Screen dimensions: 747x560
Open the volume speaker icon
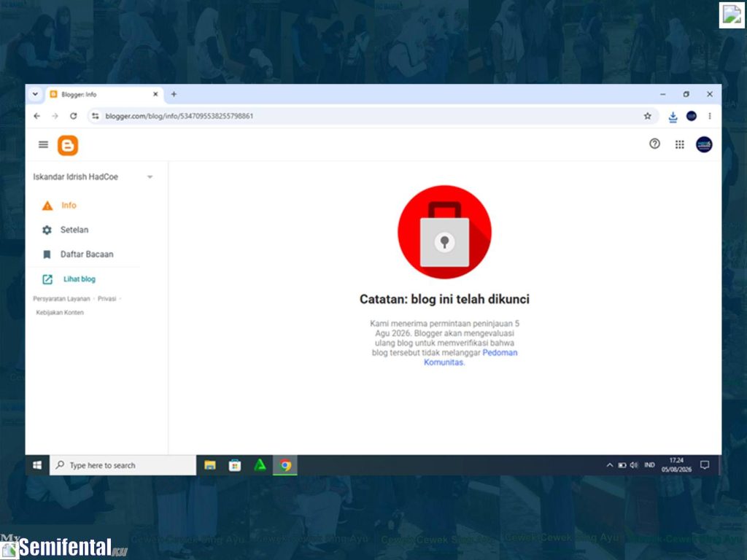pos(634,465)
